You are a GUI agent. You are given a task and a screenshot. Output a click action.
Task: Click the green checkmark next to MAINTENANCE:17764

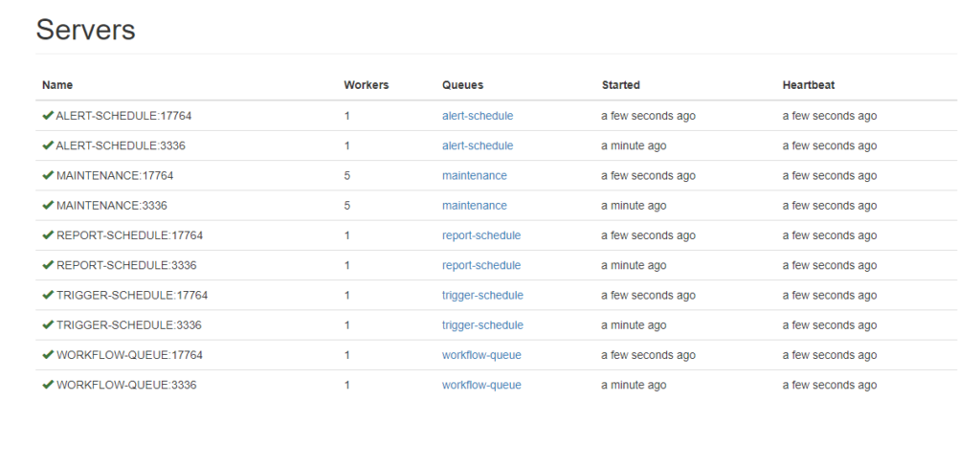point(48,175)
